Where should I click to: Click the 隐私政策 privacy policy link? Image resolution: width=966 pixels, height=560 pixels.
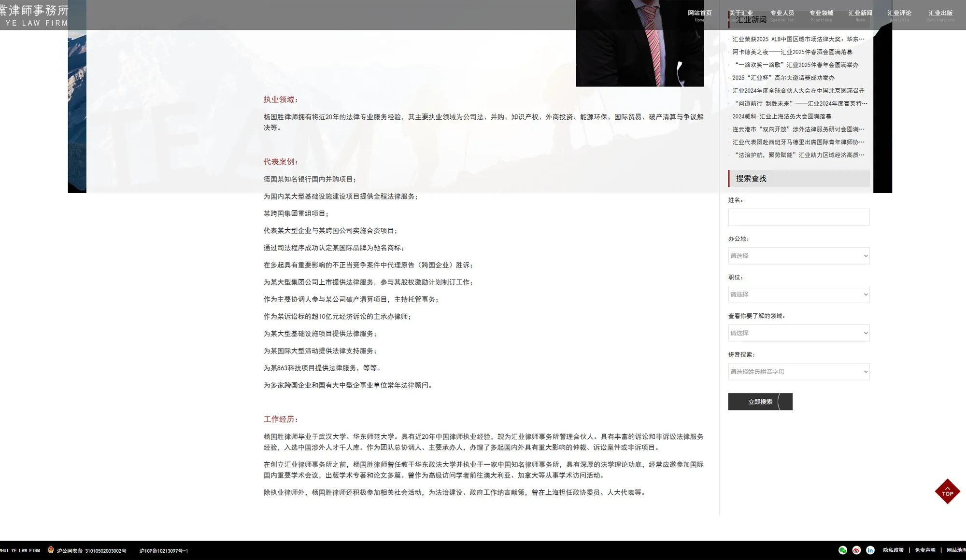click(893, 550)
